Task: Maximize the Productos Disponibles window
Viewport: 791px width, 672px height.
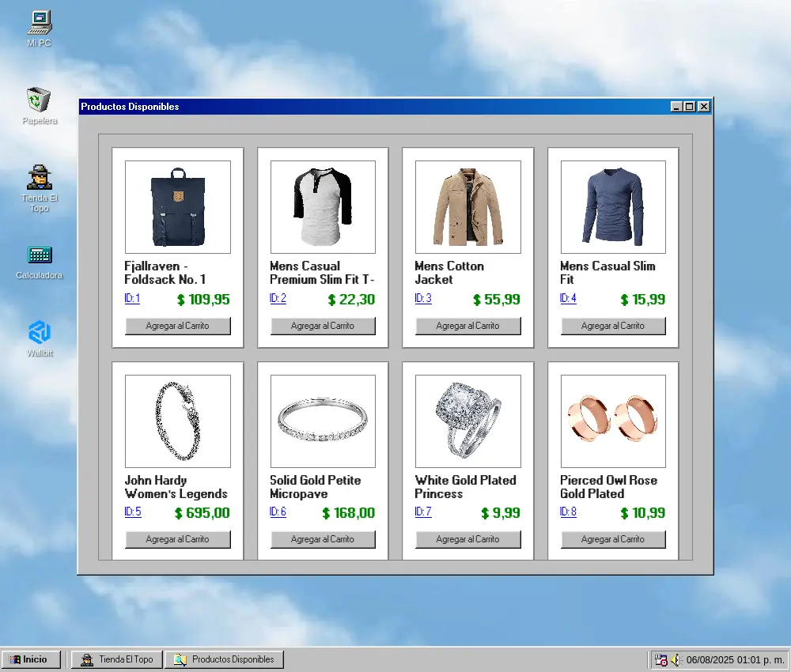Action: [x=689, y=107]
